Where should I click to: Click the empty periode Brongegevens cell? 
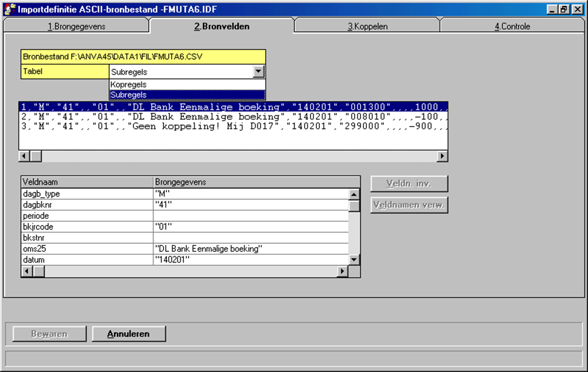250,216
